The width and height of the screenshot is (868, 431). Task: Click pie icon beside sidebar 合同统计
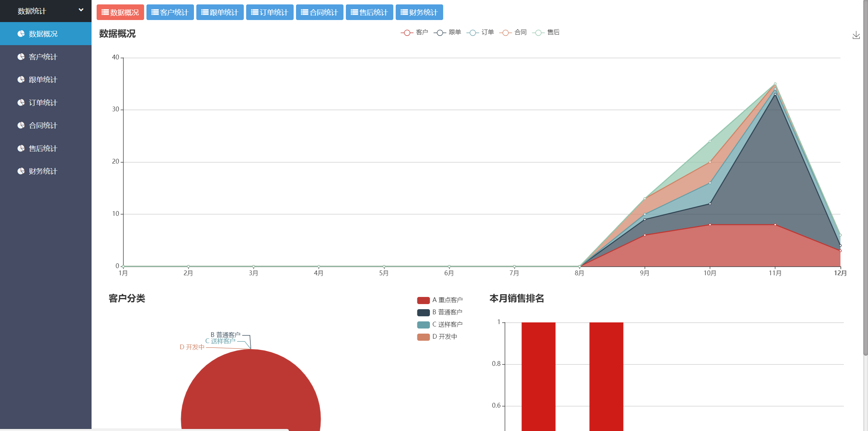point(21,125)
